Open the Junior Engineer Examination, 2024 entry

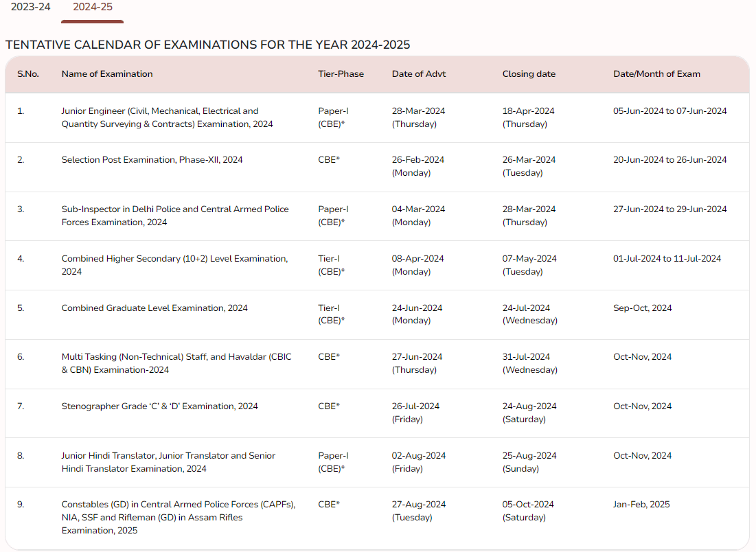pos(167,117)
